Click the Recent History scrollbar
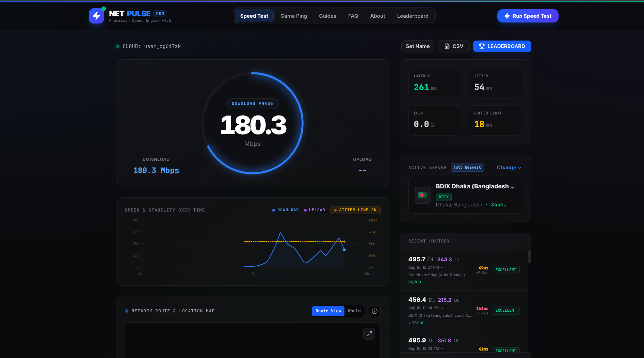This screenshot has height=358, width=644. coord(529,257)
